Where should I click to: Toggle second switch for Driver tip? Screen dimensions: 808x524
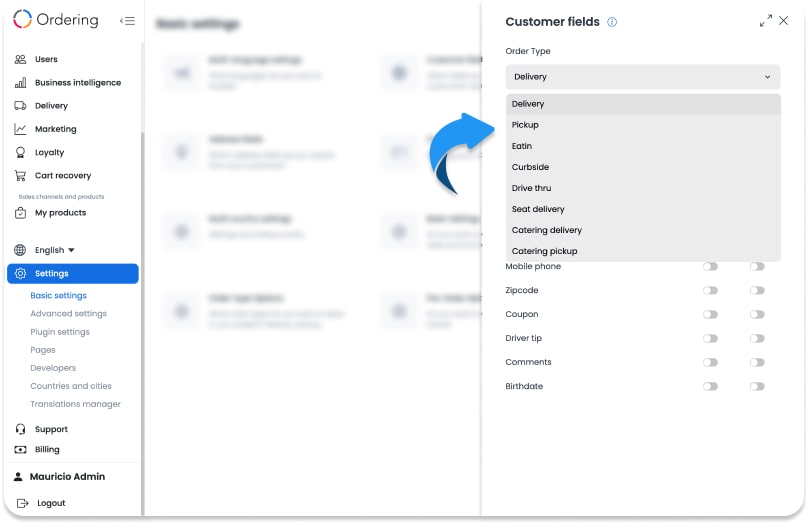757,339
